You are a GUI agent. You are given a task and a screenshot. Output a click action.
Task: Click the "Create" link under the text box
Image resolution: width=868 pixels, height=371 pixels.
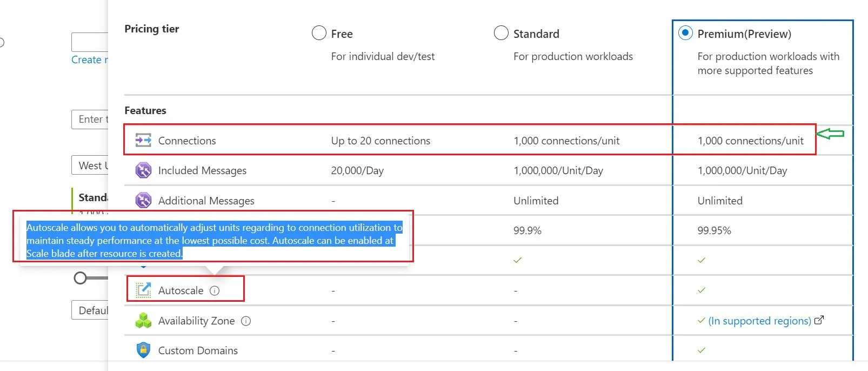(89, 59)
